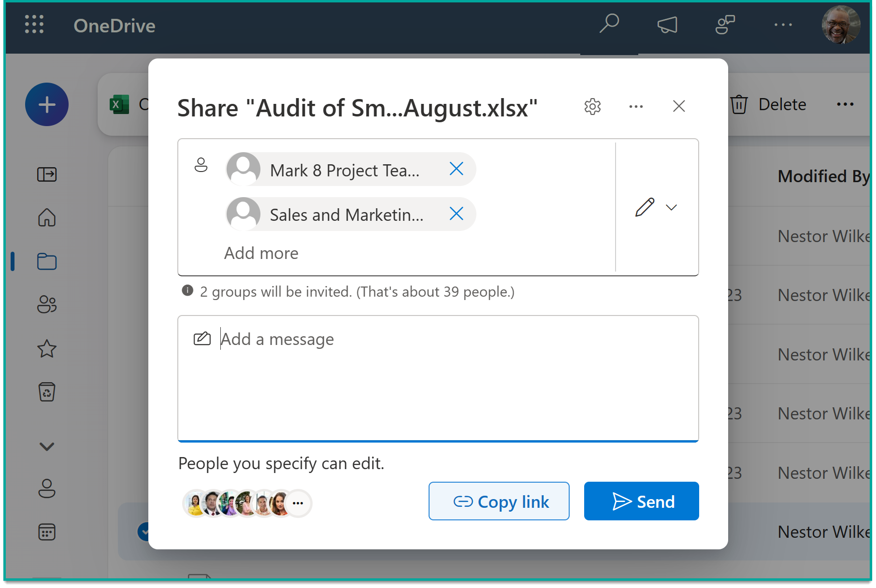Open My files in the sidebar
Screen dimensions: 876x588
[x=46, y=261]
